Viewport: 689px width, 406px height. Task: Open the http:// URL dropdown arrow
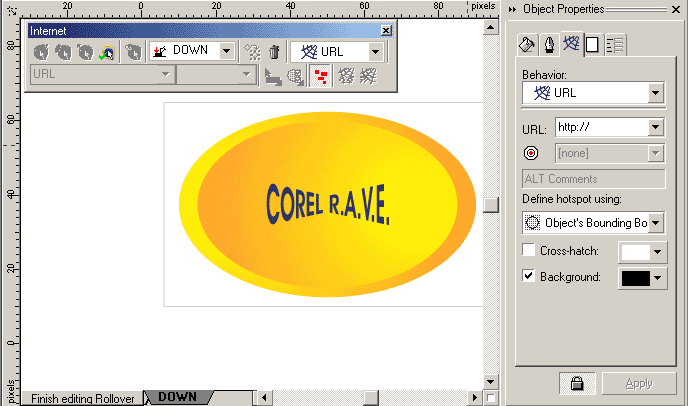pos(656,127)
